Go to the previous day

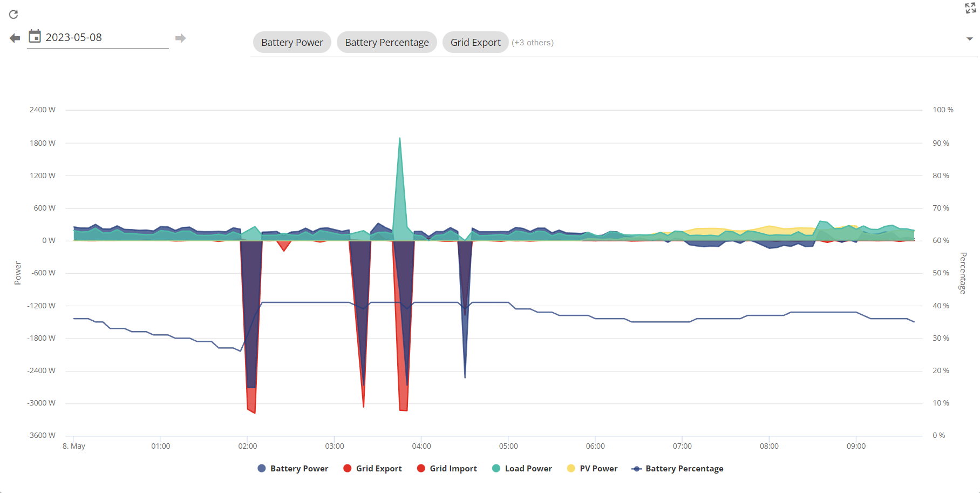pos(15,38)
